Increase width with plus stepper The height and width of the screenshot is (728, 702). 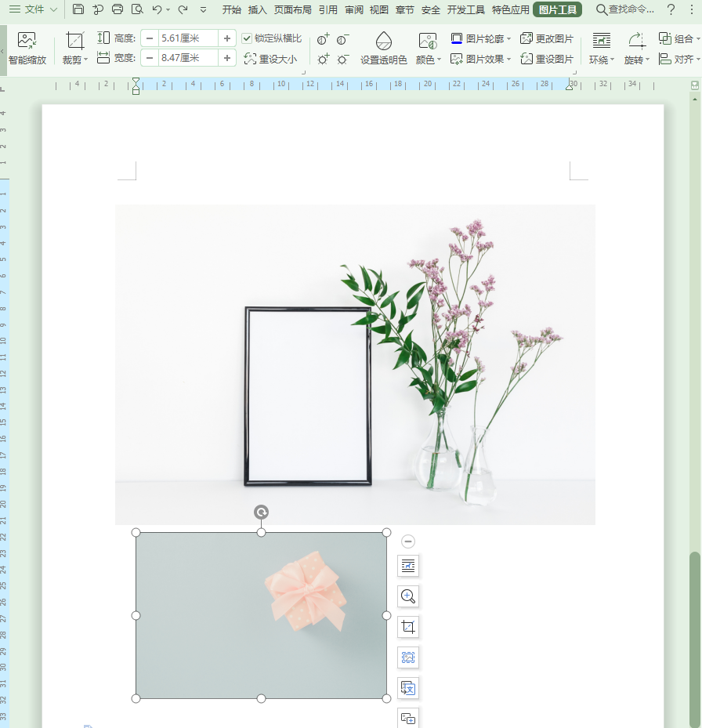pyautogui.click(x=227, y=58)
